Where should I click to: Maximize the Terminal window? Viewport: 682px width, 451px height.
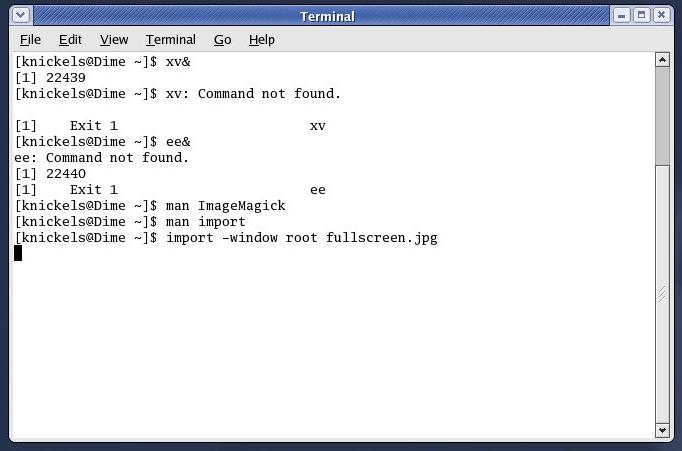coord(641,16)
